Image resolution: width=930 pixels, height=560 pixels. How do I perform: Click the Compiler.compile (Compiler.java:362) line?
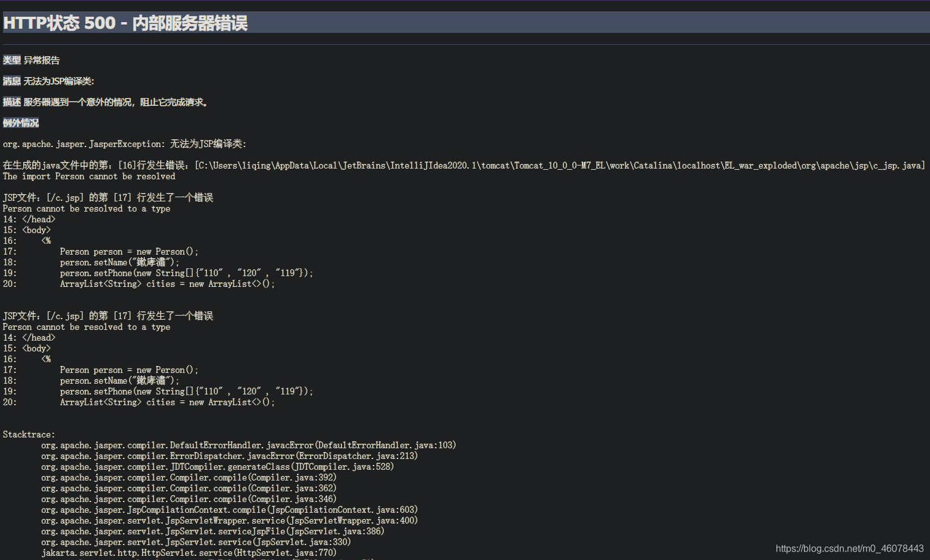189,488
